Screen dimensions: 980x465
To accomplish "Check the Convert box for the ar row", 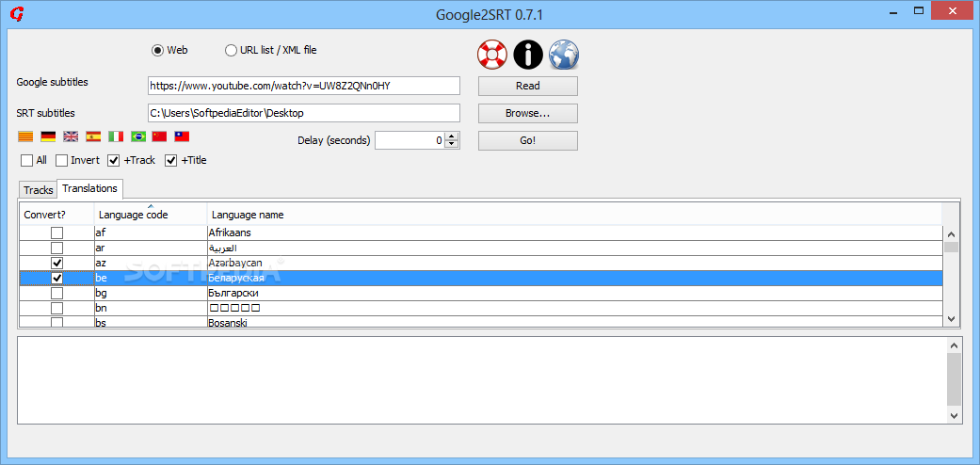I will [56, 248].
